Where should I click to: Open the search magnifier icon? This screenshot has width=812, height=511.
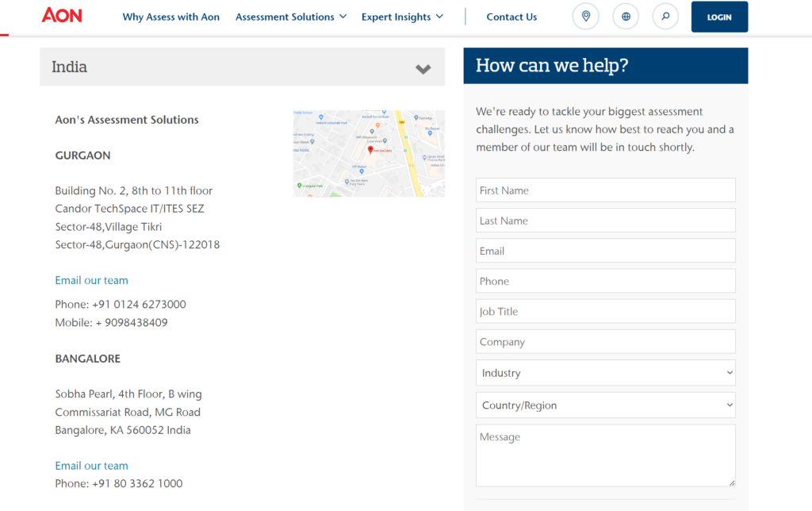pos(665,17)
